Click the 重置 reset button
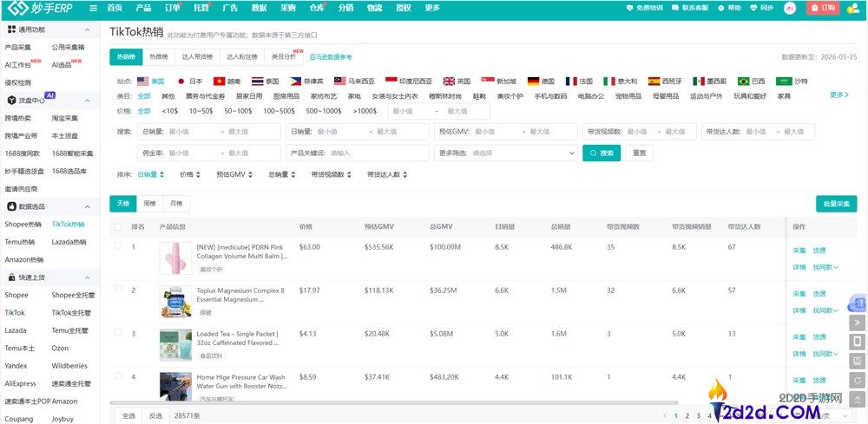The height and width of the screenshot is (424, 868). point(639,153)
